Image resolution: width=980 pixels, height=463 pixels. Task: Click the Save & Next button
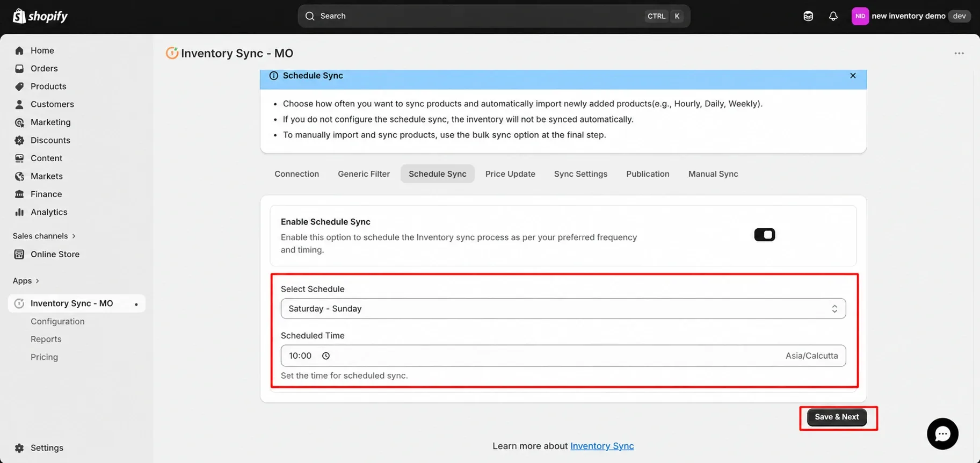tap(837, 417)
